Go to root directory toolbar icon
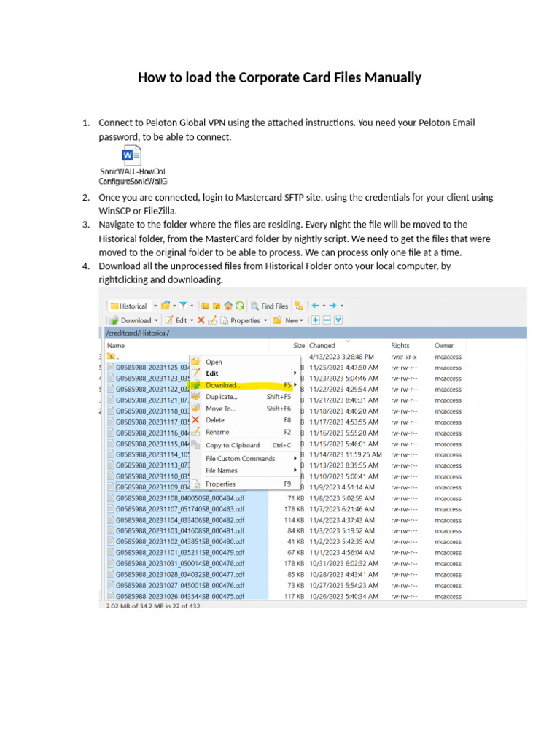The image size is (560, 747). (217, 306)
